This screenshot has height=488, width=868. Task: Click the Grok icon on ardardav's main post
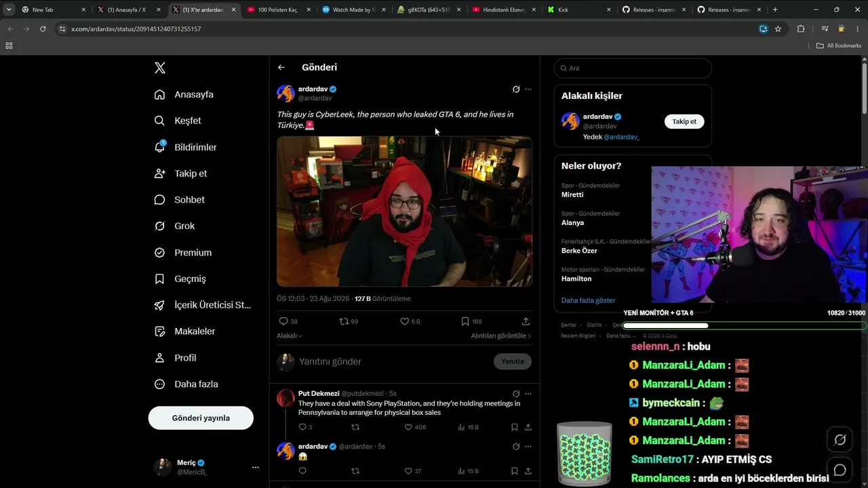pyautogui.click(x=516, y=89)
